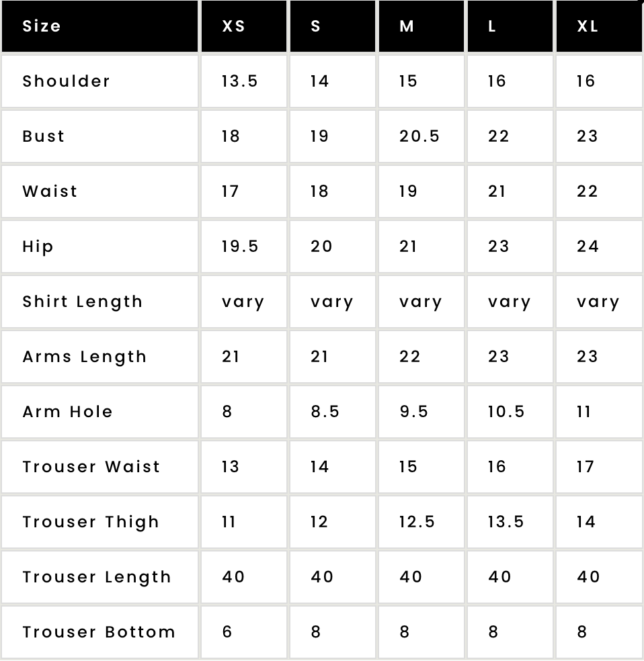Click the Trouser Thigh row label
Screen dimensions: 644x661
(91, 523)
